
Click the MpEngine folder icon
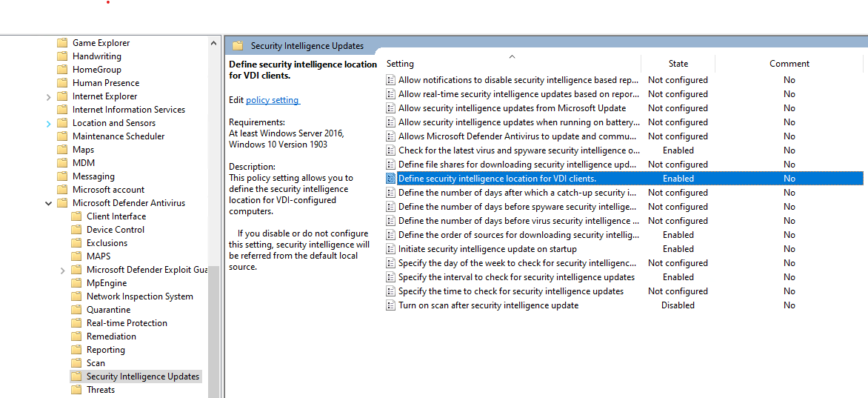pos(76,282)
